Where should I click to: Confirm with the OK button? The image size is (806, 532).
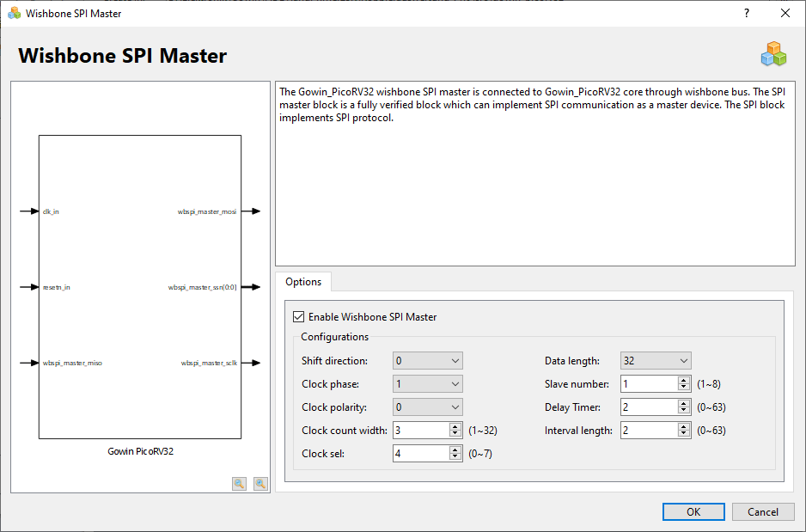click(693, 512)
